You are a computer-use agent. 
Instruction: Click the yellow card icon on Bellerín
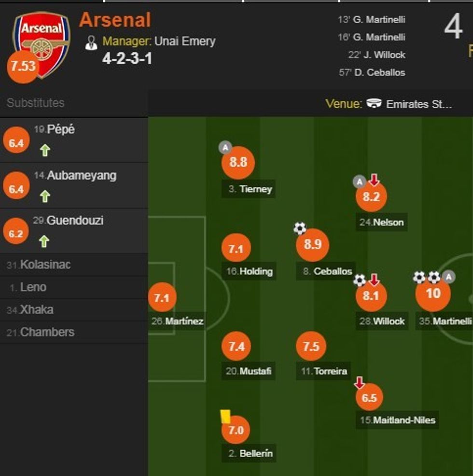(225, 416)
